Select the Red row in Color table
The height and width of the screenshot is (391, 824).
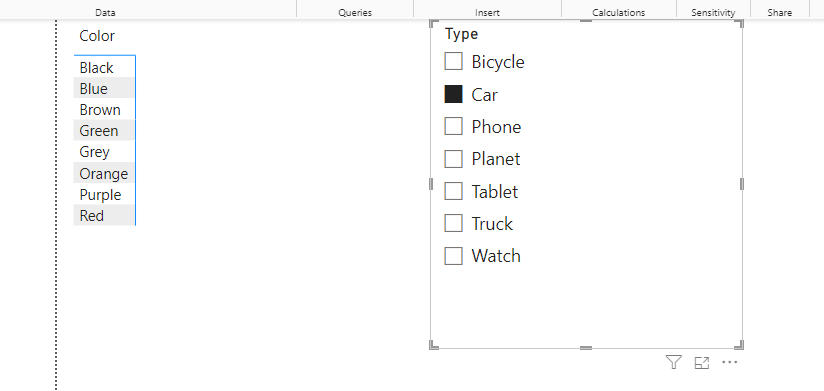[105, 215]
